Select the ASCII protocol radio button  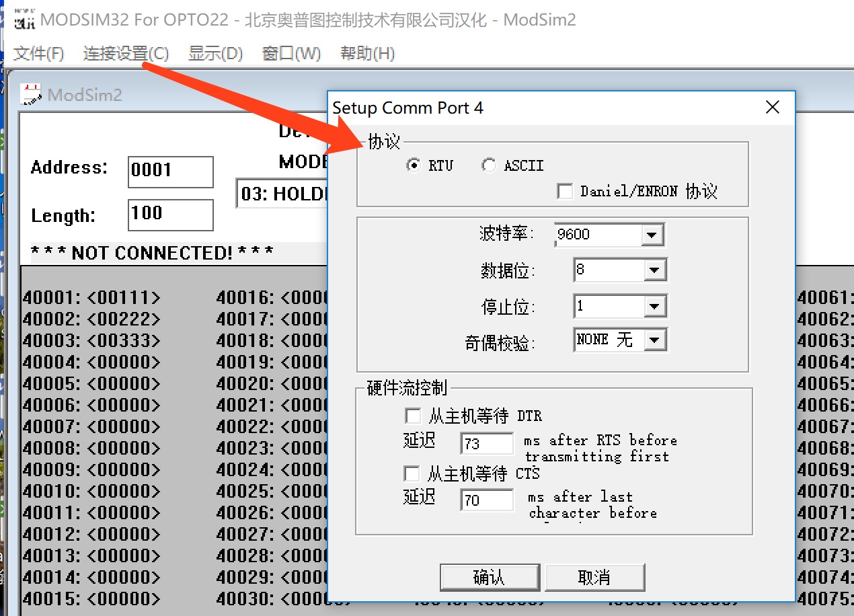489,165
